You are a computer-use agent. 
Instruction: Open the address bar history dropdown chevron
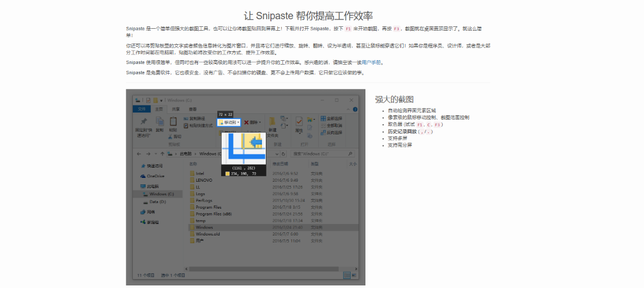click(x=277, y=154)
